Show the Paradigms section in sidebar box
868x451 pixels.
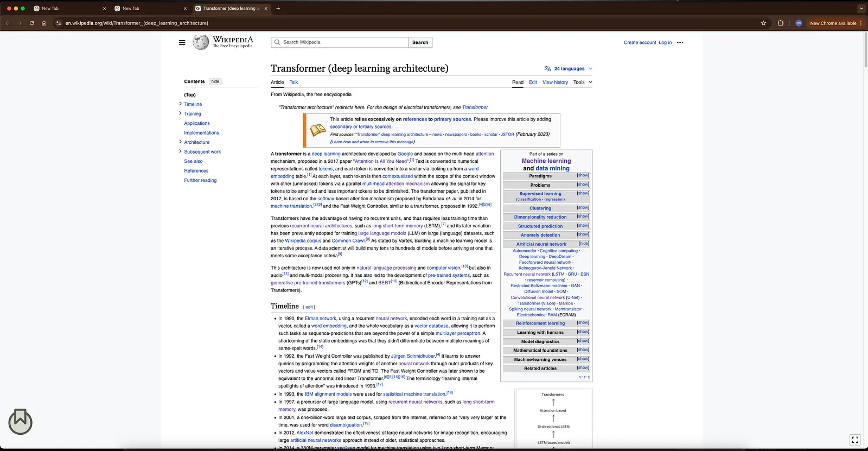click(583, 175)
